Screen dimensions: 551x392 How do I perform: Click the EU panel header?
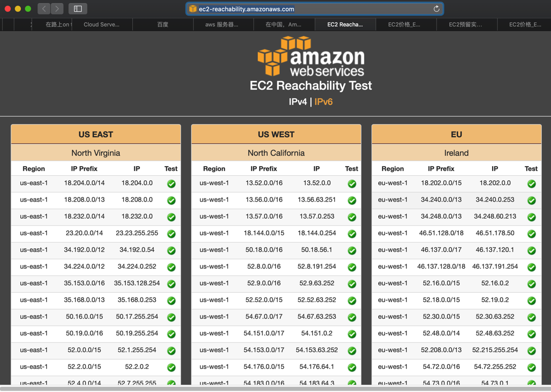457,135
